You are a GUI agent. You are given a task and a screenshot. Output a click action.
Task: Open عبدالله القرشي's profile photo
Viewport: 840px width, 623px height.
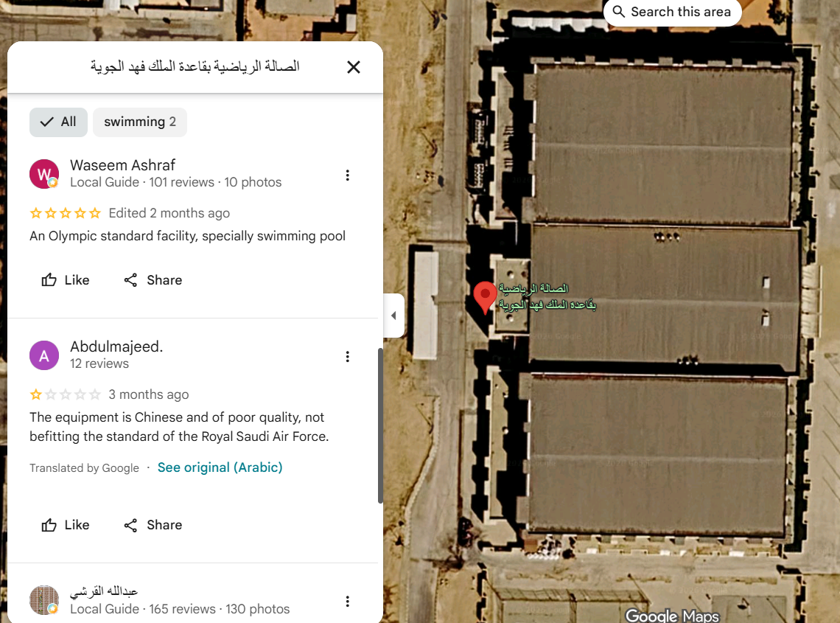pos(44,600)
